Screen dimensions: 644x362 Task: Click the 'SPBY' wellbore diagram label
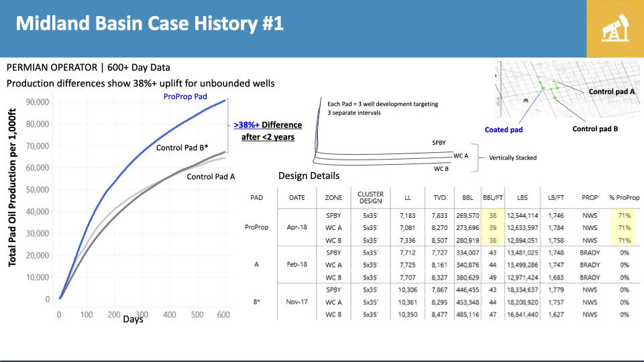[x=439, y=143]
